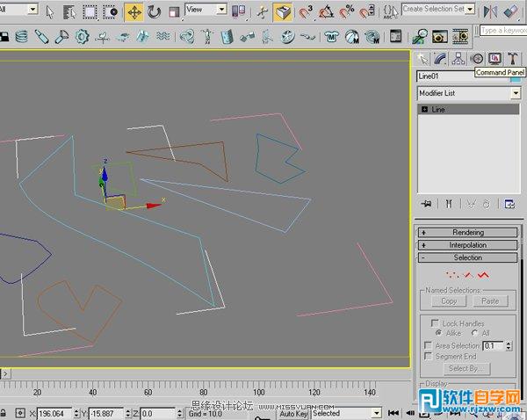Click the water waves icon
Screen dimensions: 527x420
(163, 36)
